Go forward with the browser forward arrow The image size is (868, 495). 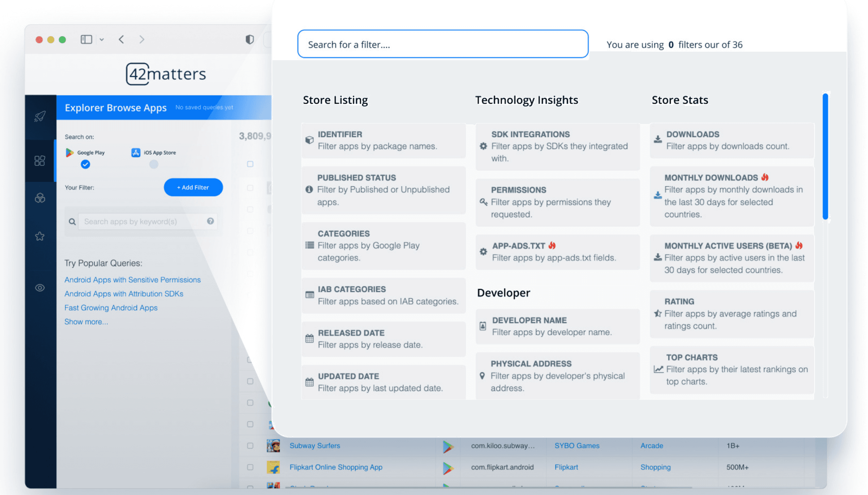click(x=142, y=39)
